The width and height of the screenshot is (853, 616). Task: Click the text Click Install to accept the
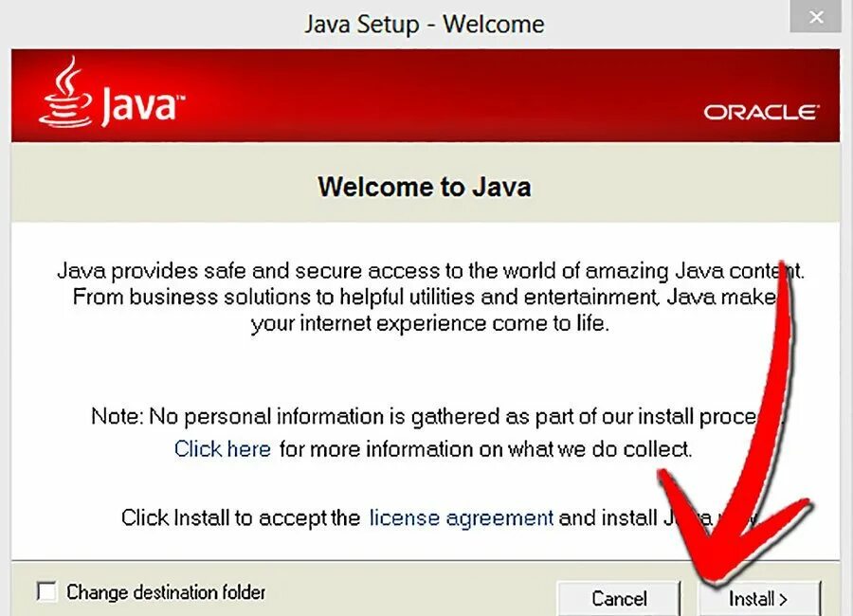(x=241, y=518)
